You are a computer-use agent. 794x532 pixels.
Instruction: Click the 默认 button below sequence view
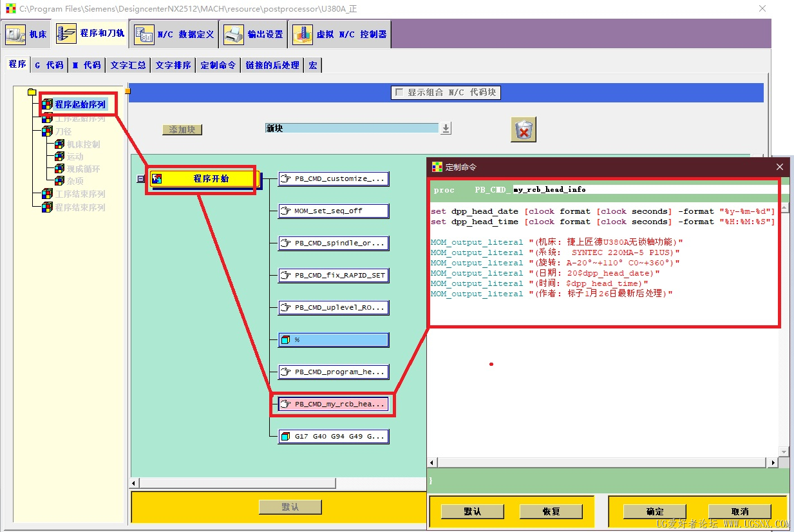click(x=290, y=507)
